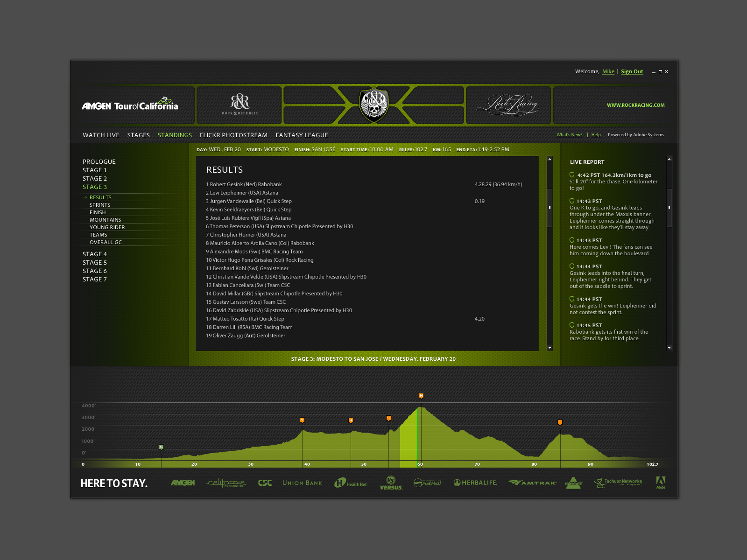This screenshot has height=560, width=747.
Task: Open the Stages section
Action: point(139,135)
